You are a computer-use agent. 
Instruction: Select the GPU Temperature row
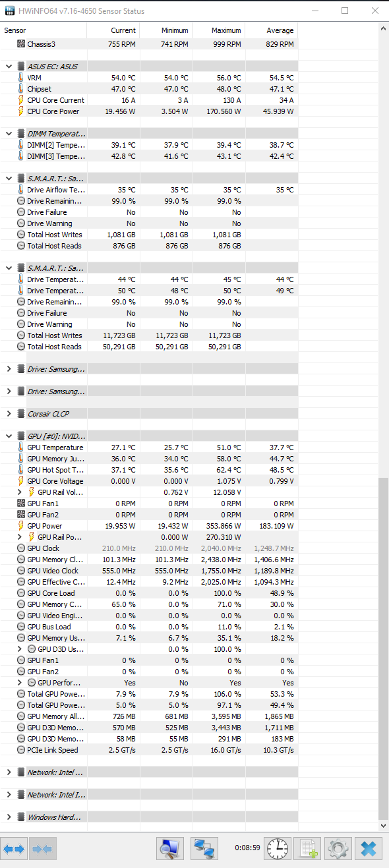[x=149, y=448]
